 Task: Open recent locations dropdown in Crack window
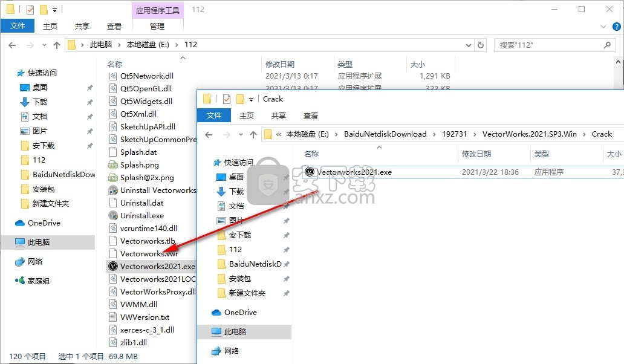[x=241, y=134]
